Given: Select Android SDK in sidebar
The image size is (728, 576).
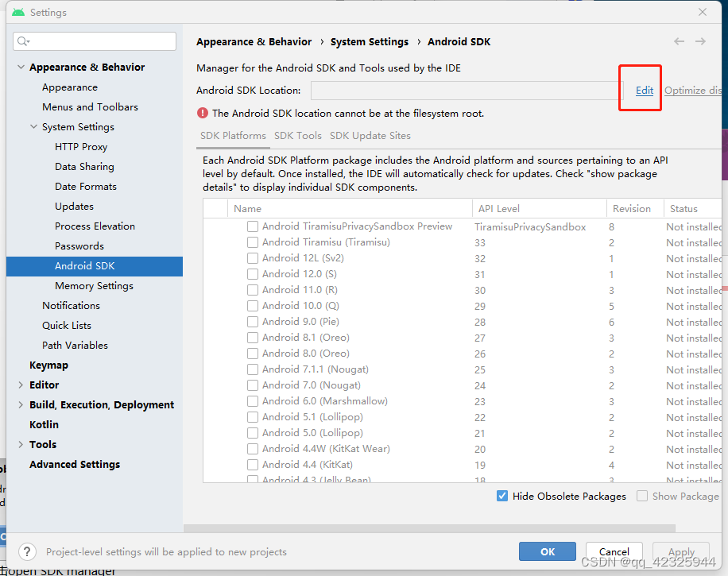Looking at the screenshot, I should click(x=95, y=266).
